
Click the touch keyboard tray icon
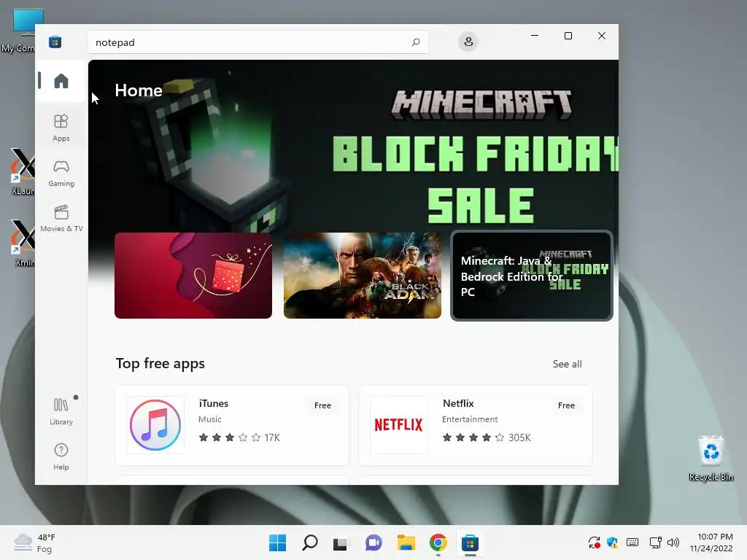coord(632,542)
